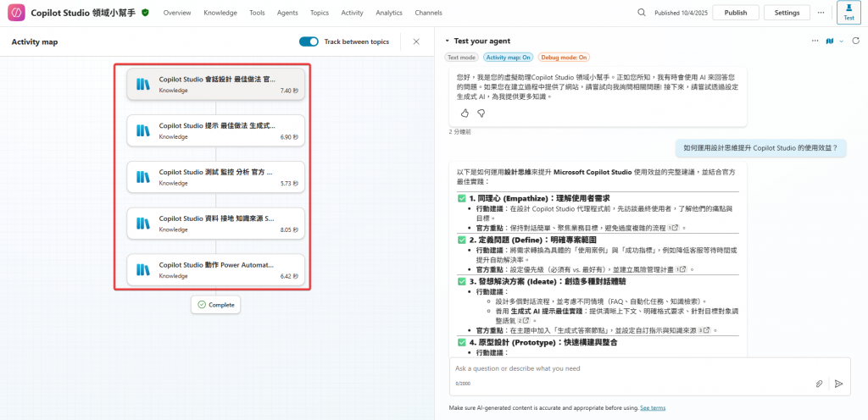The image size is (868, 420).
Task: Close the Activity map panel
Action: (416, 41)
